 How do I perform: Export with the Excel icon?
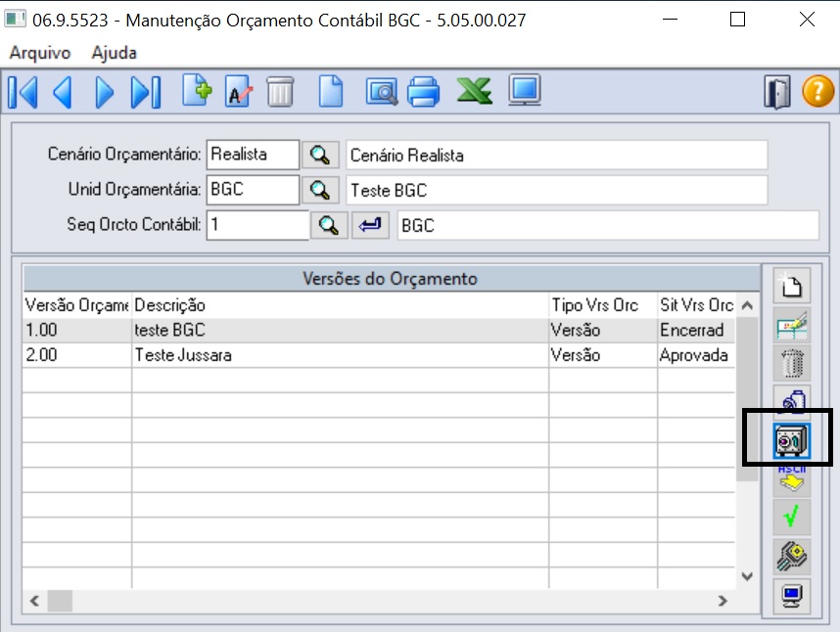coord(474,90)
